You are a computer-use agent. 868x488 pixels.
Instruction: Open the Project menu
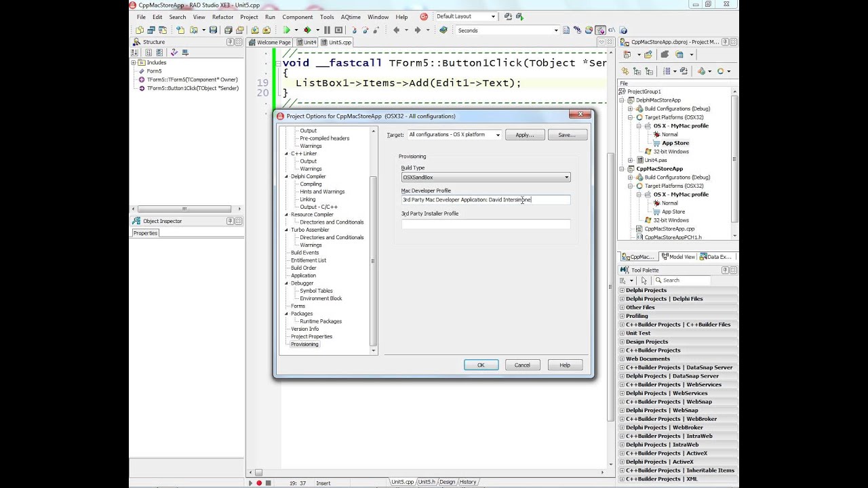(249, 17)
